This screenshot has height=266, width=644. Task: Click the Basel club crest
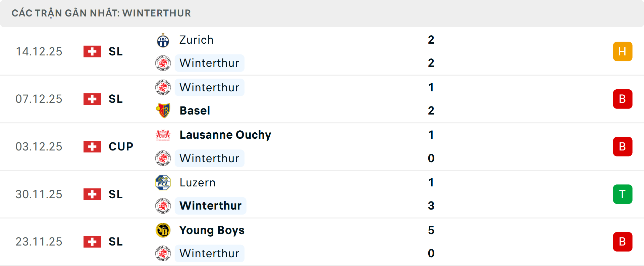coord(163,110)
